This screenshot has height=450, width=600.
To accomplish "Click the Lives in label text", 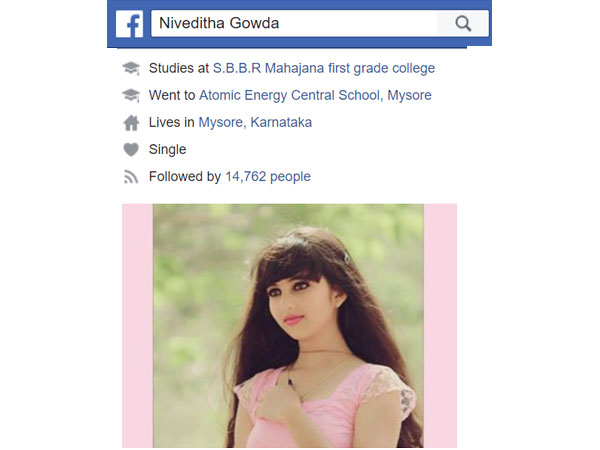I will (x=172, y=122).
